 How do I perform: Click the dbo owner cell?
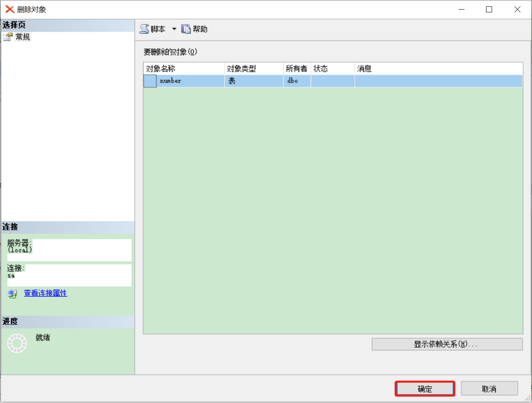pos(297,81)
